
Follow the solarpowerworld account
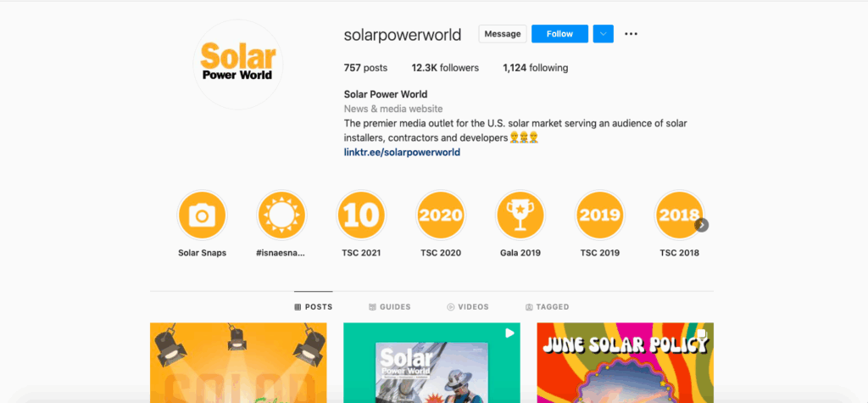559,34
